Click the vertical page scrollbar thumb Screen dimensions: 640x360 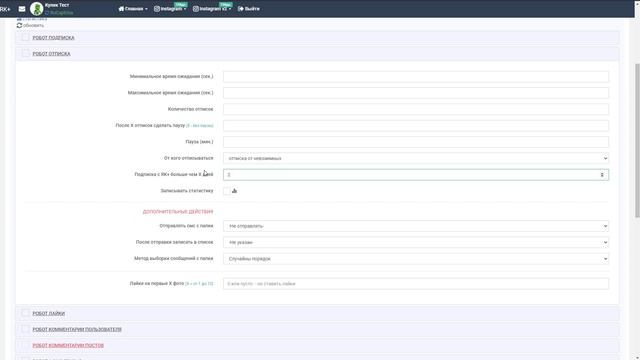coord(637,141)
